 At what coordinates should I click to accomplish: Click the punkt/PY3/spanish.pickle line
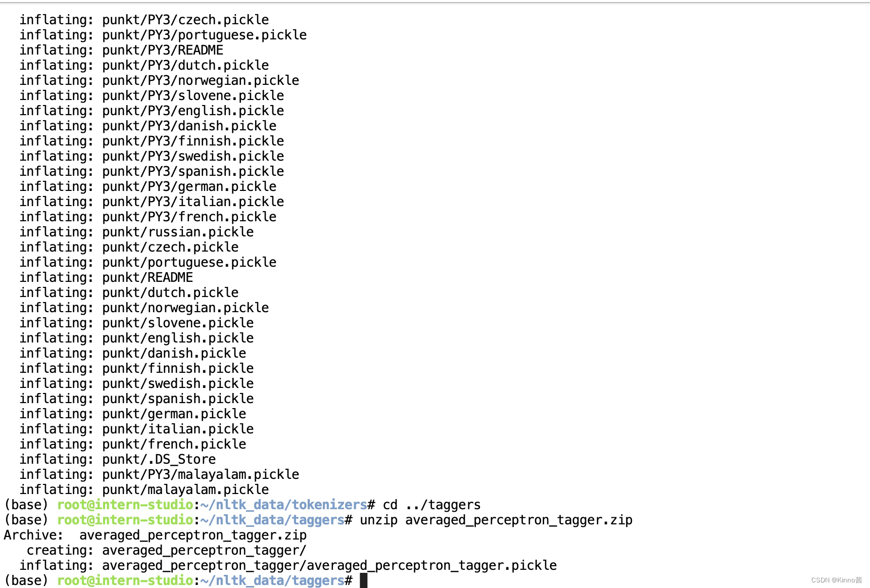[x=152, y=171]
